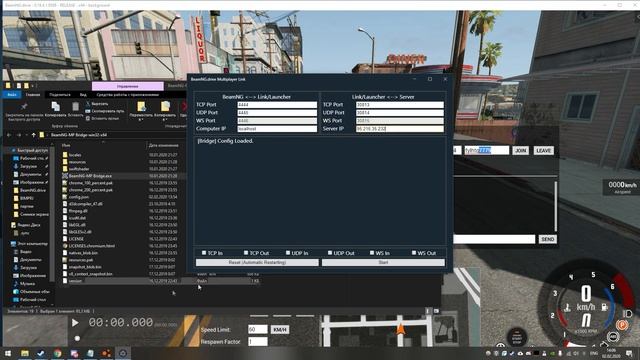
Task: Click Скопировать путь (Copy path) in ribbon
Action: [x=105, y=111]
